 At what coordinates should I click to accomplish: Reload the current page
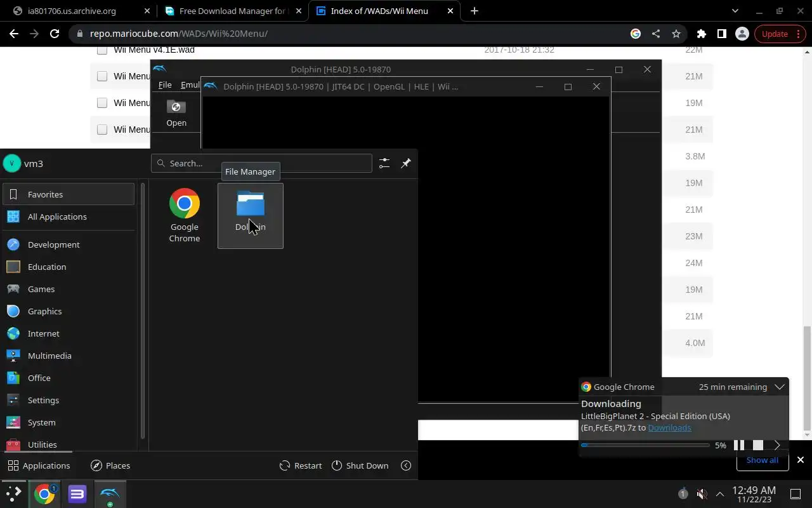(x=55, y=34)
